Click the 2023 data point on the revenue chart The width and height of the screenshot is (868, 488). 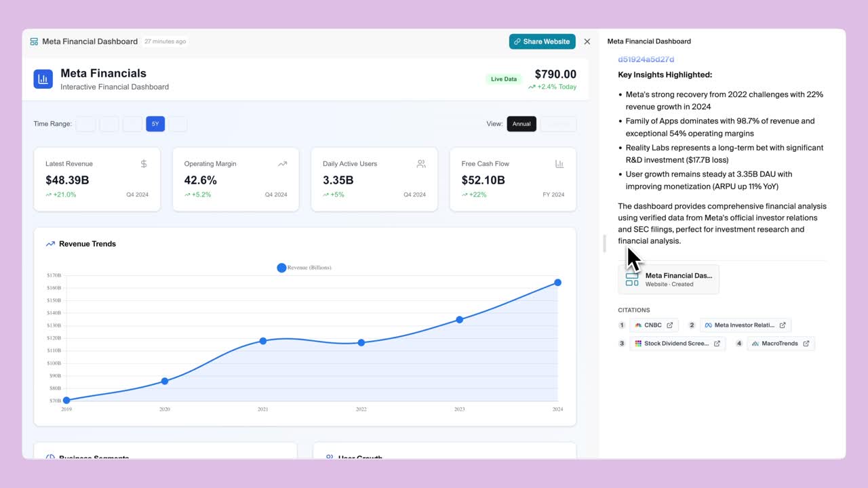point(460,319)
